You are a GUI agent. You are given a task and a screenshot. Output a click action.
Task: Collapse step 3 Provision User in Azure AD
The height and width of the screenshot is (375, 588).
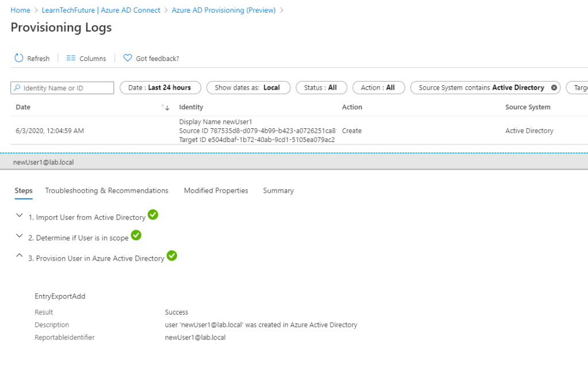coord(20,257)
